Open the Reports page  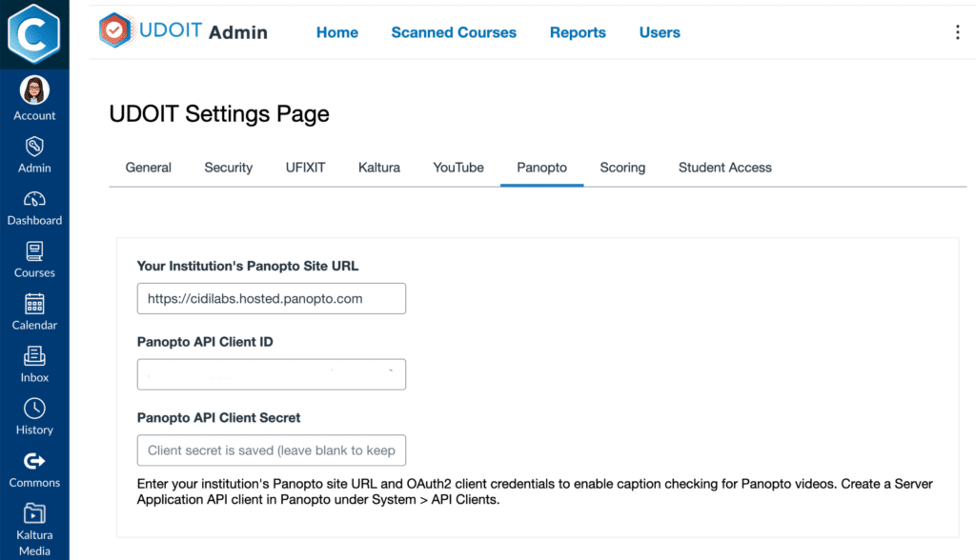point(578,32)
